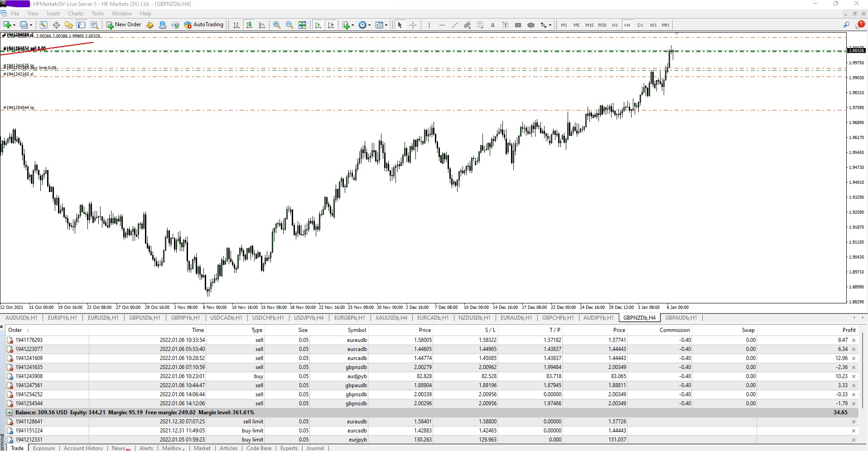Select the Crosshair tool
Viewport: 868px width, 451px height.
click(413, 25)
